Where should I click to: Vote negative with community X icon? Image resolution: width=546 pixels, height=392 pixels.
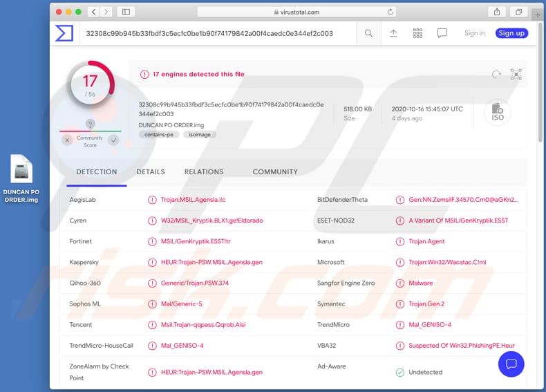[67, 140]
